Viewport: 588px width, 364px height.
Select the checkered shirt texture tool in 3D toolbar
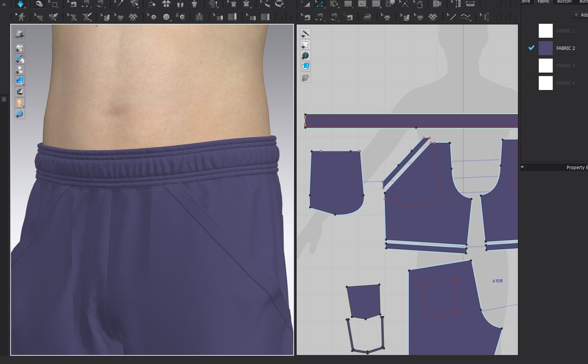coord(133,17)
